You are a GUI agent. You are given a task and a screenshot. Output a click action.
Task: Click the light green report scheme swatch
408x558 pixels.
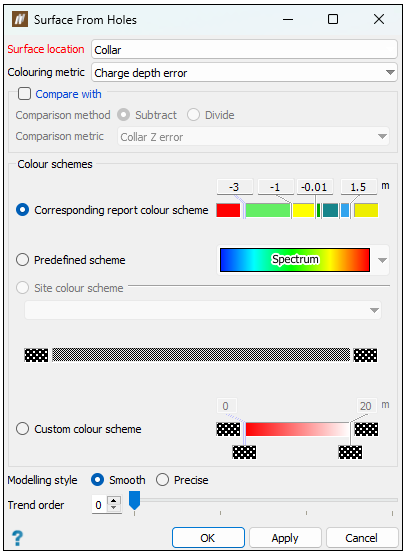(268, 210)
